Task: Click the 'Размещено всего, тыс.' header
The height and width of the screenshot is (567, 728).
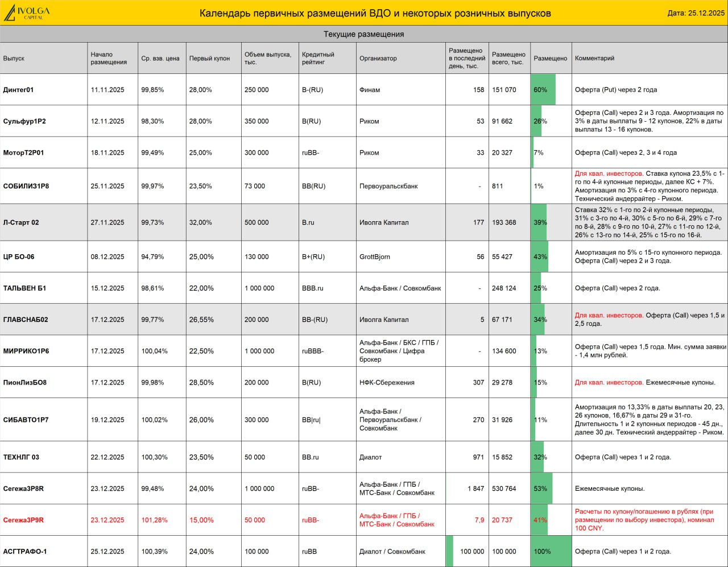Action: click(508, 58)
